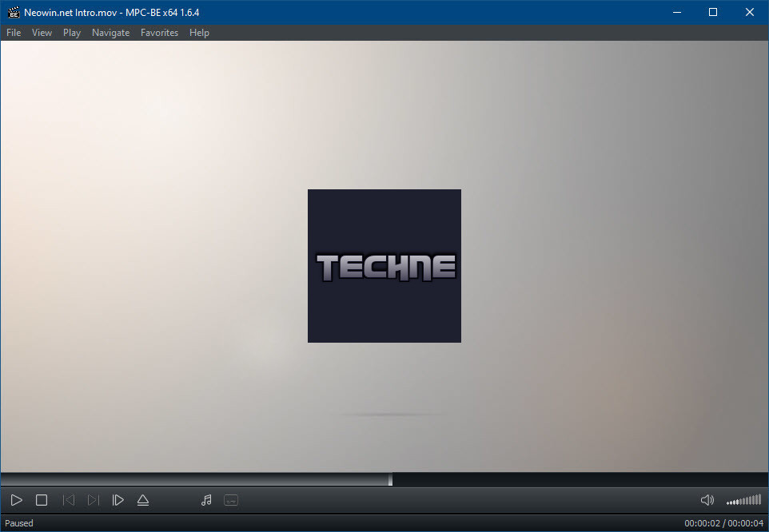This screenshot has height=532, width=769.
Task: Click the Play button
Action: 16,500
